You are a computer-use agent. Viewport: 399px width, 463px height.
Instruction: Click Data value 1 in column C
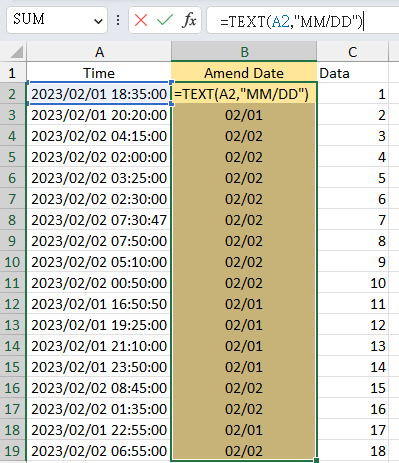(x=353, y=94)
